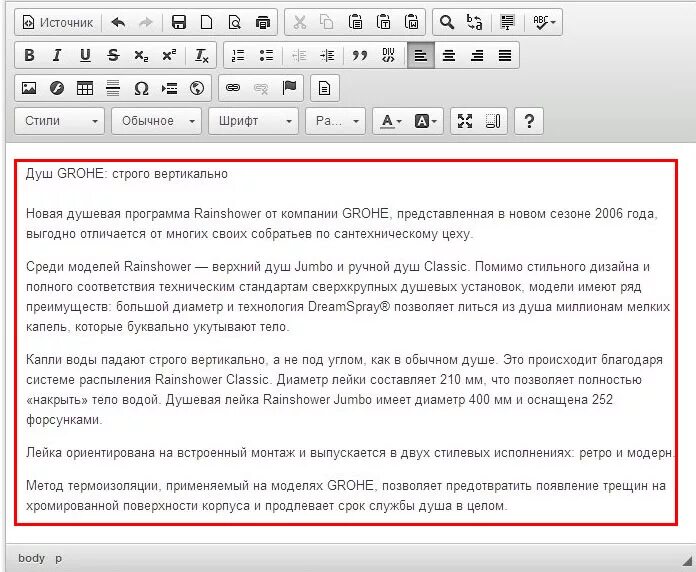Insert a page break
The height and width of the screenshot is (572, 696).
click(x=169, y=88)
